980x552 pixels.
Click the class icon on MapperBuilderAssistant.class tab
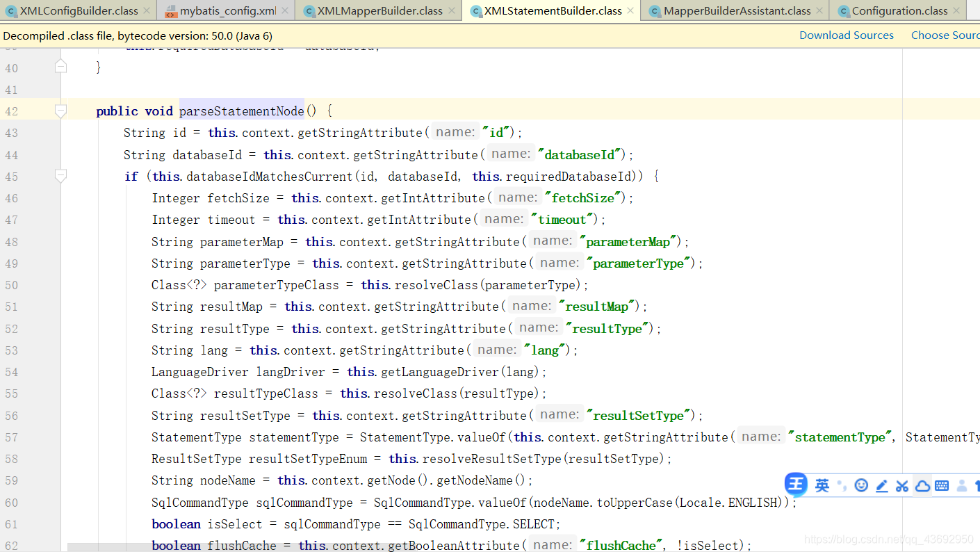(655, 10)
